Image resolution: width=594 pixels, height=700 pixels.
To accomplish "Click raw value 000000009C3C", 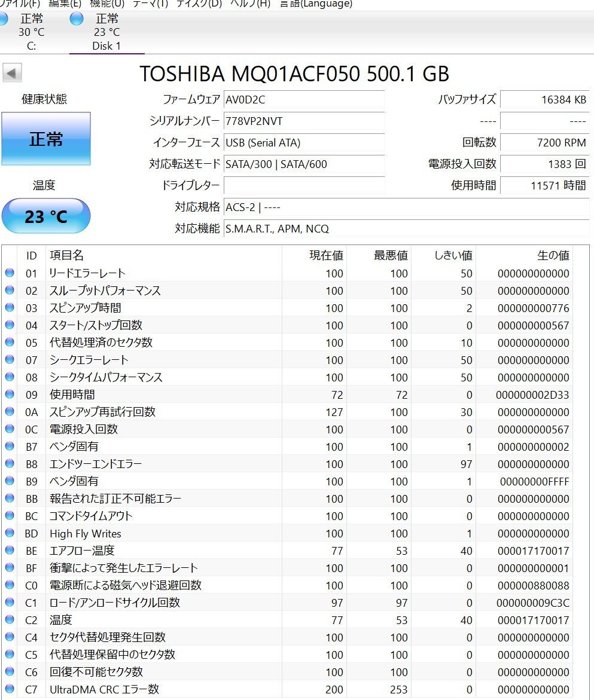I will [x=533, y=603].
